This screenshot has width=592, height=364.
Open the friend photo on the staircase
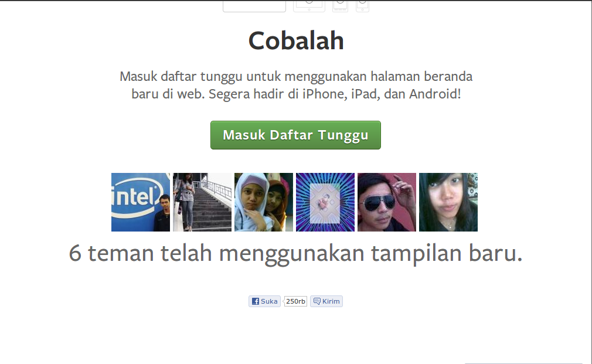[202, 202]
